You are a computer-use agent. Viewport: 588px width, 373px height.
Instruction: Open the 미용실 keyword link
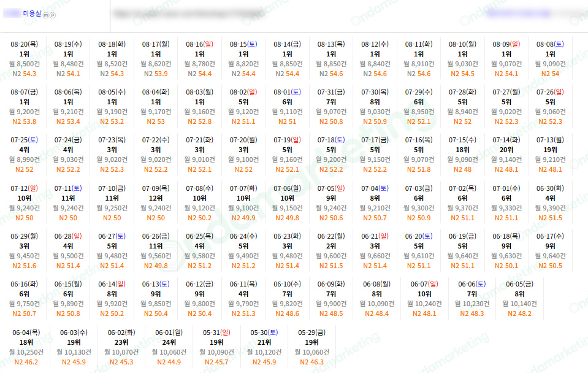(32, 13)
